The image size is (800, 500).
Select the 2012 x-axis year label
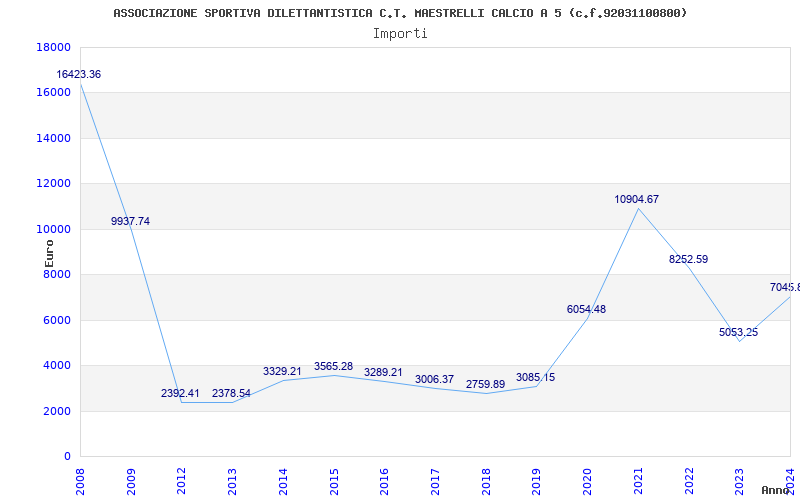pyautogui.click(x=182, y=482)
